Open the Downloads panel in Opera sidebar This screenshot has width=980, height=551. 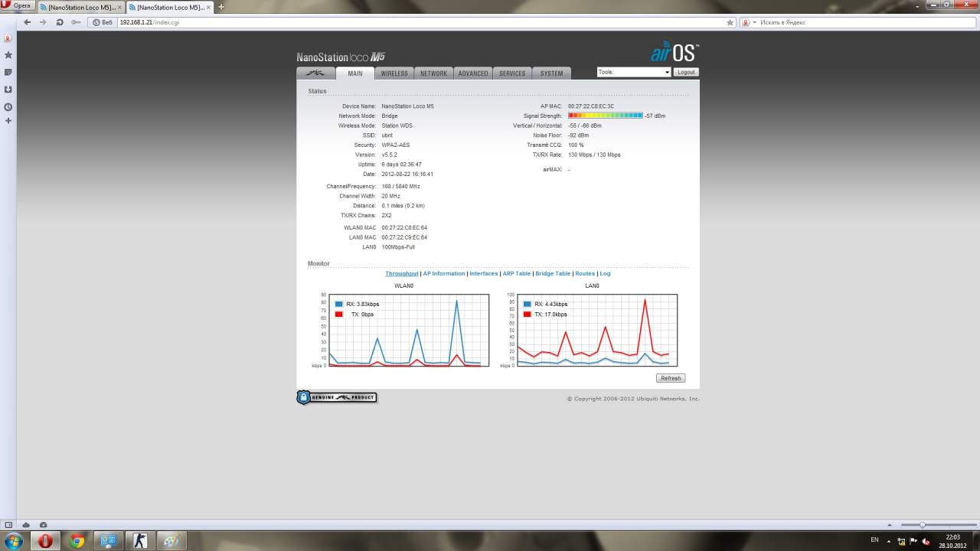coord(8,90)
